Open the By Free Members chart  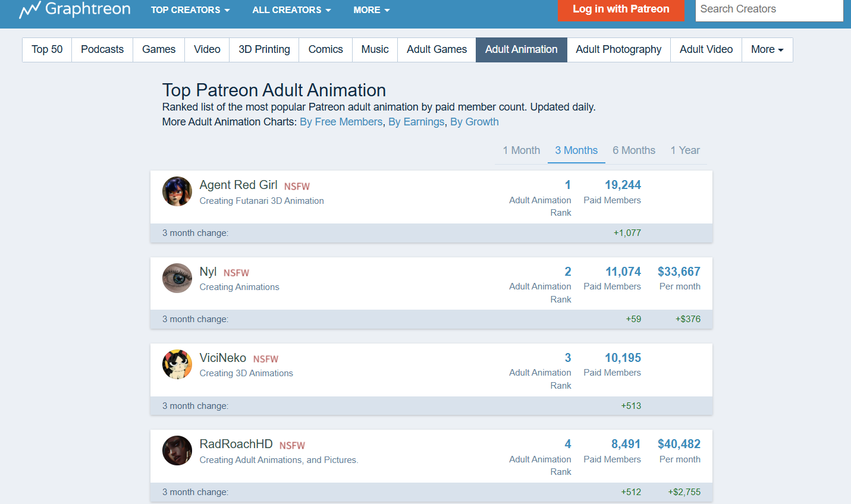click(341, 122)
